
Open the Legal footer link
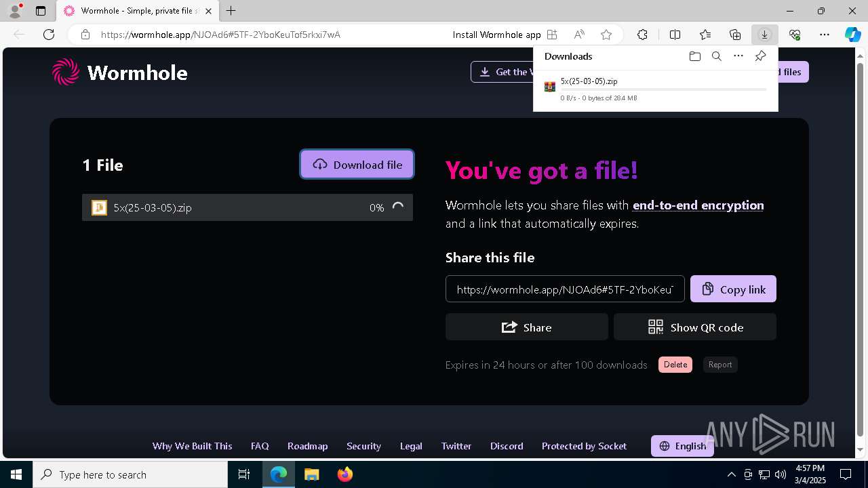(411, 446)
